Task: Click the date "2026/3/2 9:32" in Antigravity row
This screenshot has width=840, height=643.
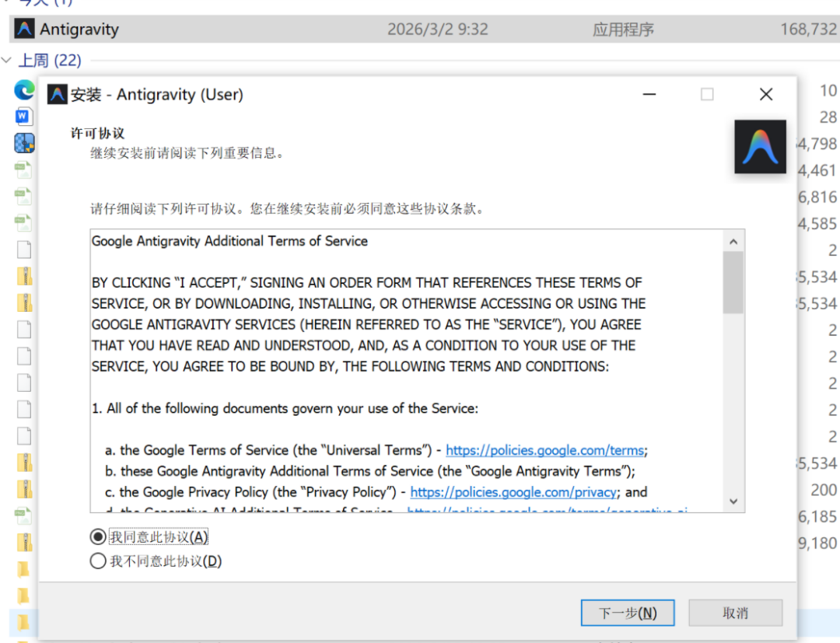Action: click(x=438, y=29)
